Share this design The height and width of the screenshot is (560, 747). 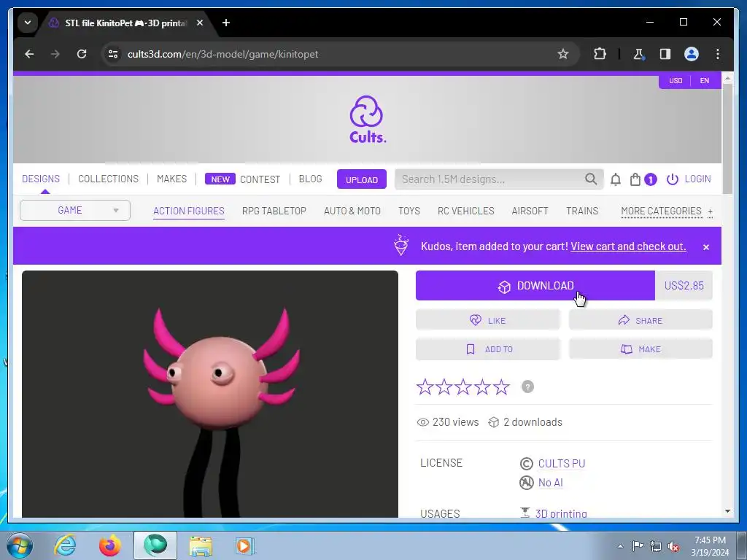coord(640,321)
